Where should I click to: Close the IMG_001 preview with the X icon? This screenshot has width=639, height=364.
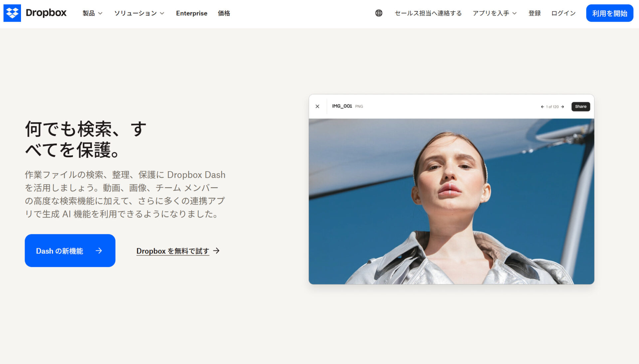(318, 106)
